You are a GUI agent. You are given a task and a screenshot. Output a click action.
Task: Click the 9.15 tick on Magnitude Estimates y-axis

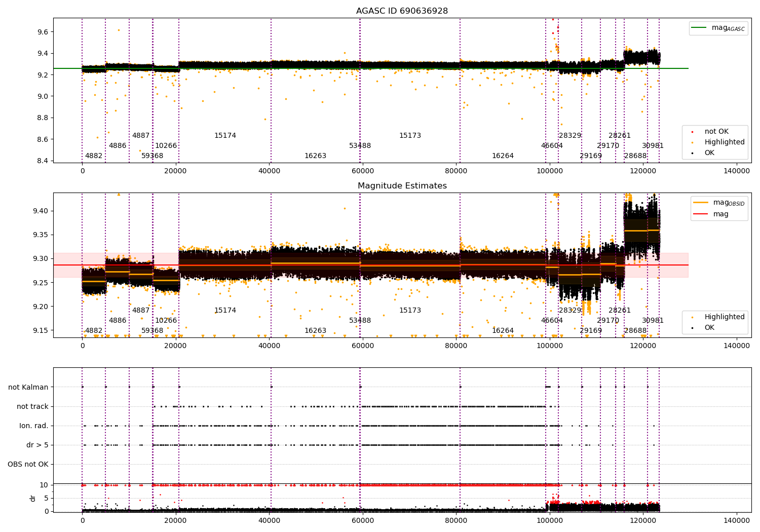(40, 330)
